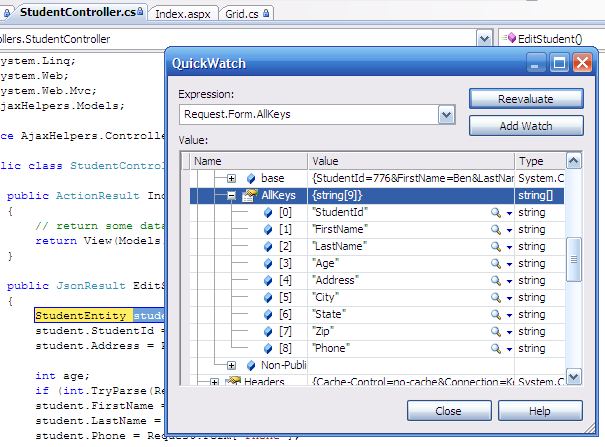Expand the base node

232,178
